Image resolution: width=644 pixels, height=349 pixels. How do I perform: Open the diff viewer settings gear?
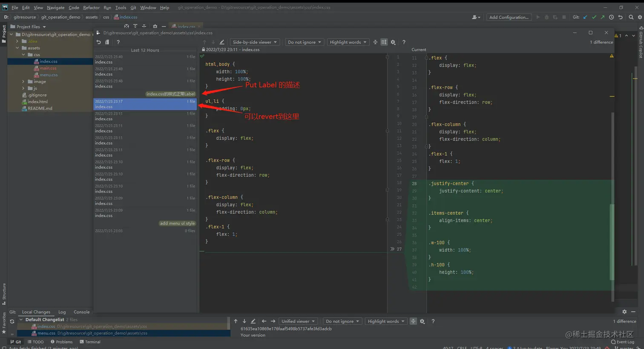tap(393, 42)
